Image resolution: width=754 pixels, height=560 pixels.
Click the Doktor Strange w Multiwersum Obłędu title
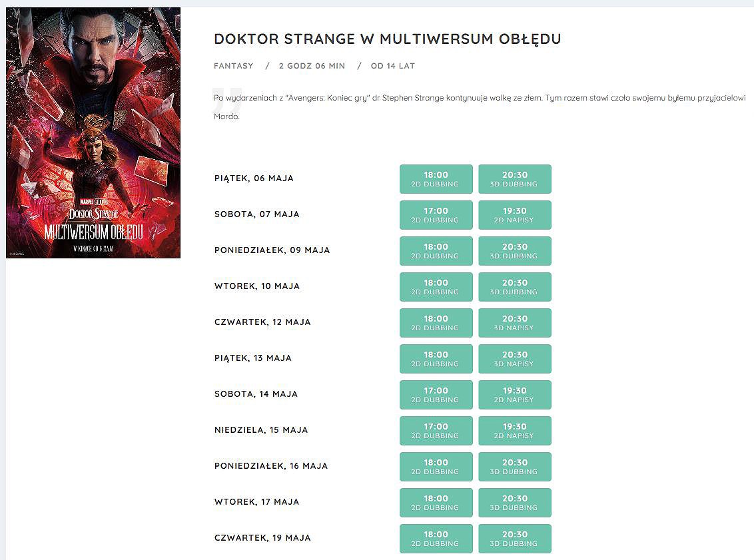point(387,39)
